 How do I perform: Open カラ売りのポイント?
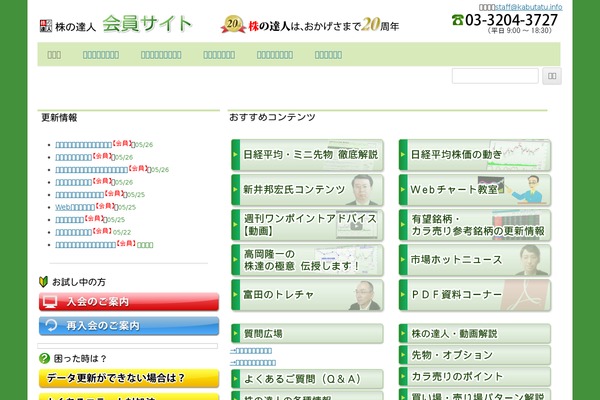475,376
